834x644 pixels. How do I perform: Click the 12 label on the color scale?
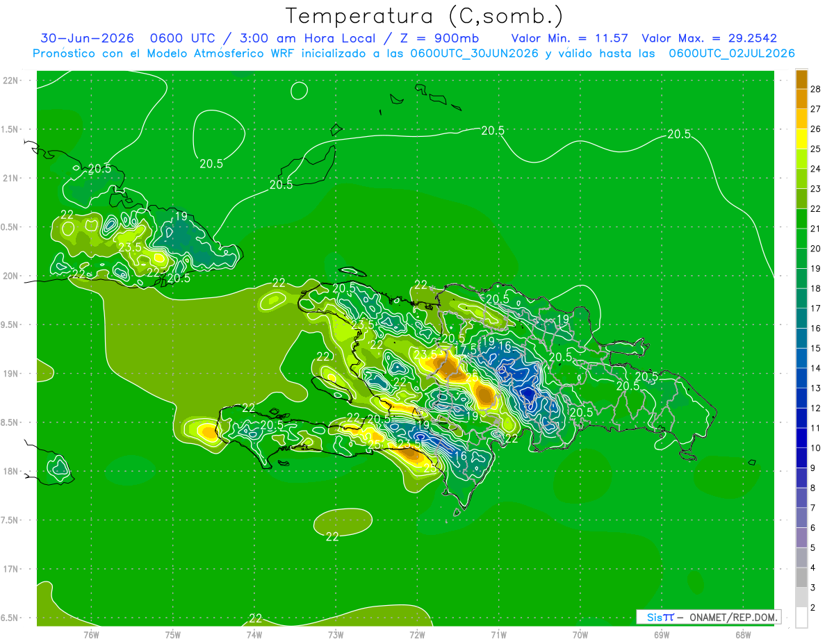pyautogui.click(x=816, y=408)
